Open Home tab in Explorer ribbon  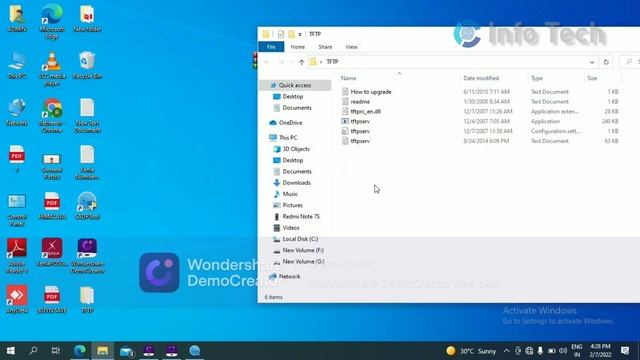click(298, 47)
